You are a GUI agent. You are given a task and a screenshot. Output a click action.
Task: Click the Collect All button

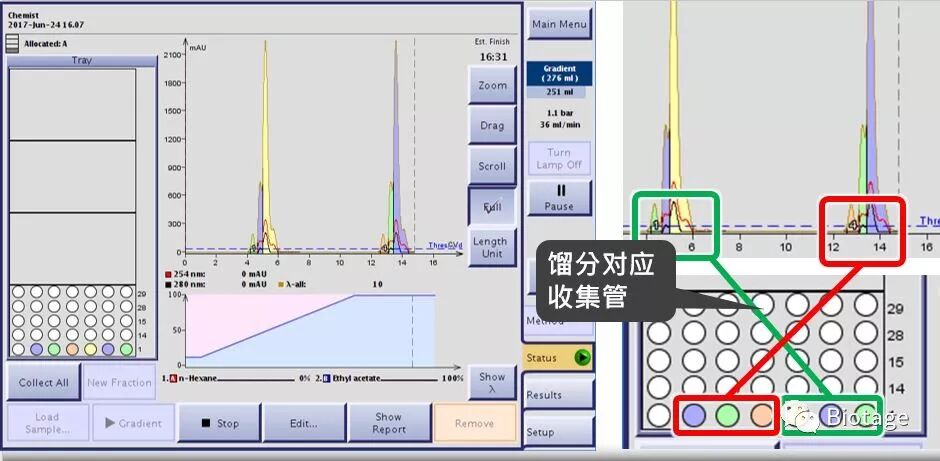(43, 382)
